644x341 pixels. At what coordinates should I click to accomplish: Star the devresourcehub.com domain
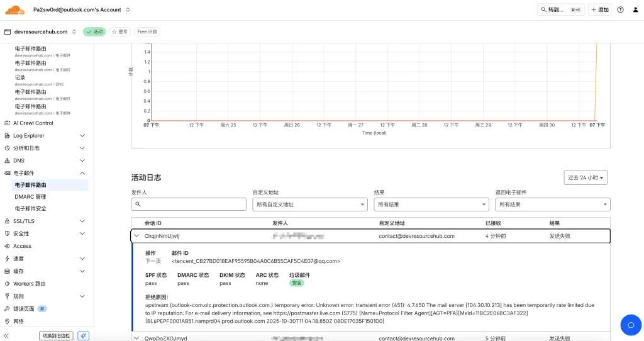pyautogui.click(x=121, y=31)
